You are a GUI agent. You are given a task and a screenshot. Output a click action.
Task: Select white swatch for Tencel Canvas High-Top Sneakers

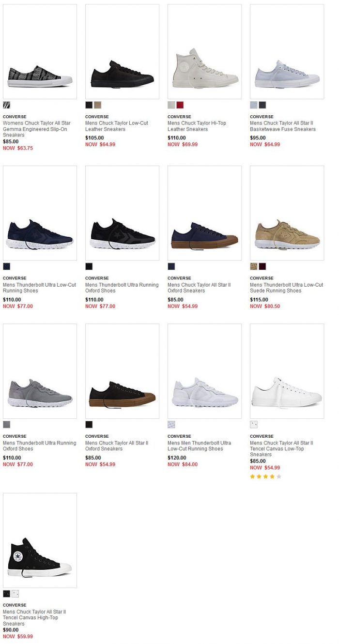tap(15, 594)
